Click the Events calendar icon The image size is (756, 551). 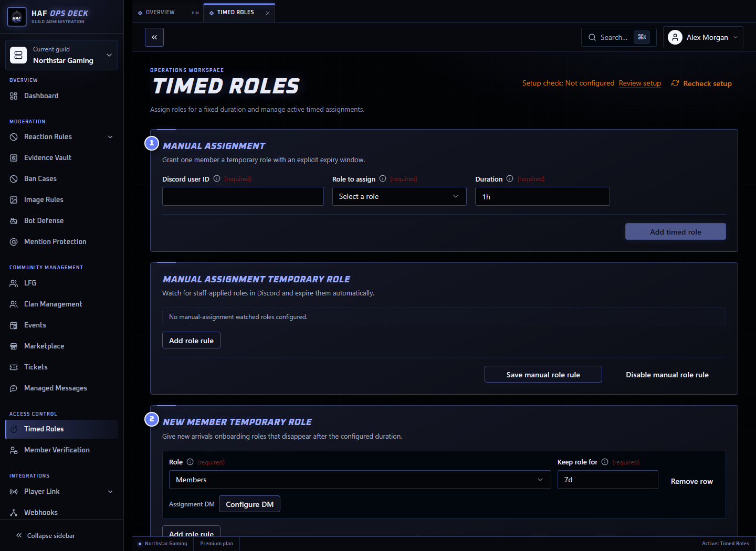click(x=14, y=325)
